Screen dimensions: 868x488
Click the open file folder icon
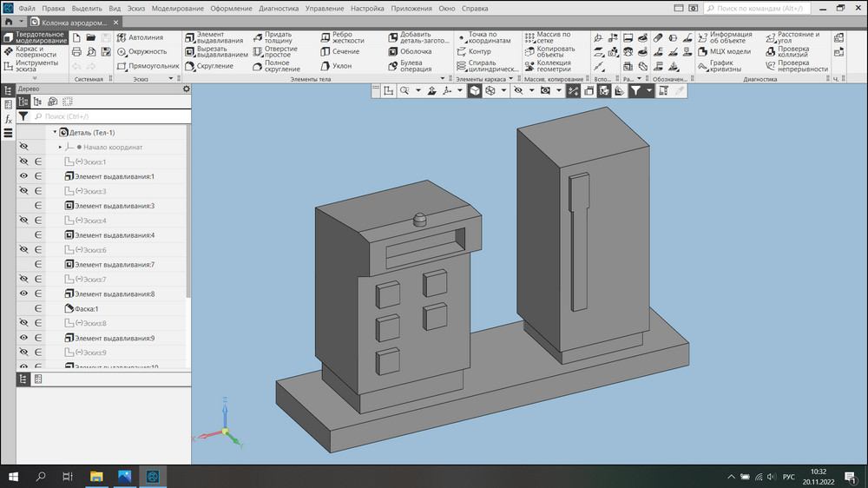(91, 37)
